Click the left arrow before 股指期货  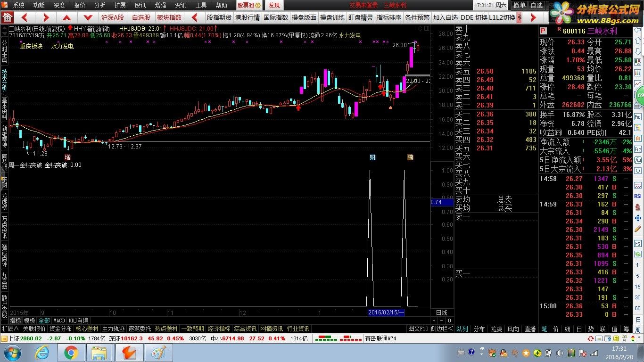[195, 17]
